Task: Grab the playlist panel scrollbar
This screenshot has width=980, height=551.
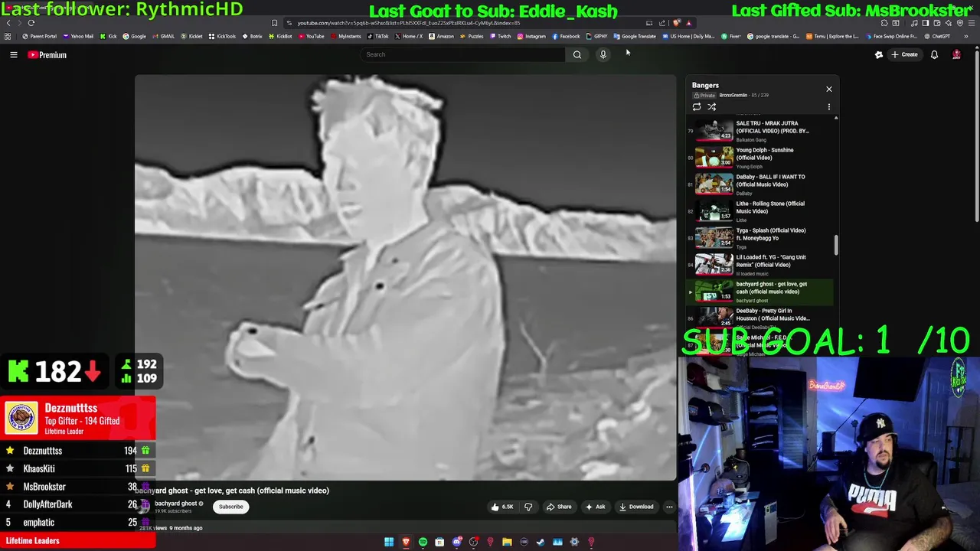Action: (836, 246)
